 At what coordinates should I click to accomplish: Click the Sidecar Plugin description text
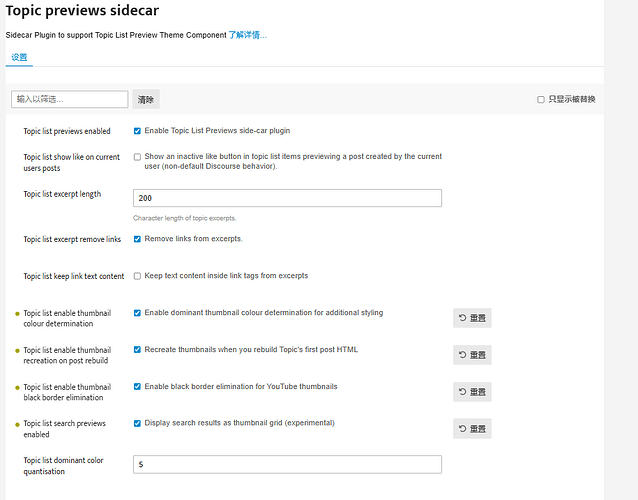[x=116, y=35]
